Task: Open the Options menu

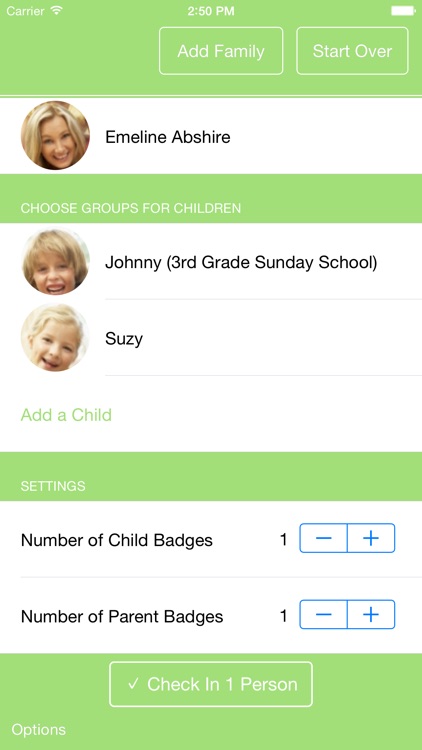Action: (x=39, y=729)
